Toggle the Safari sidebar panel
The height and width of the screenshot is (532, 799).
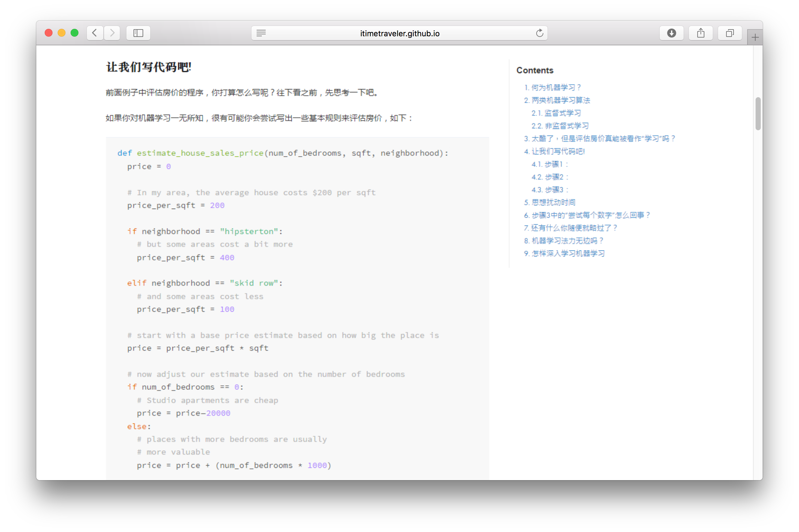tap(138, 33)
